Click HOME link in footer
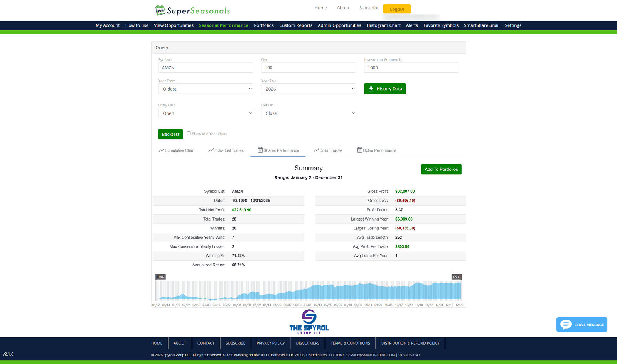The image size is (617, 364). tap(157, 343)
